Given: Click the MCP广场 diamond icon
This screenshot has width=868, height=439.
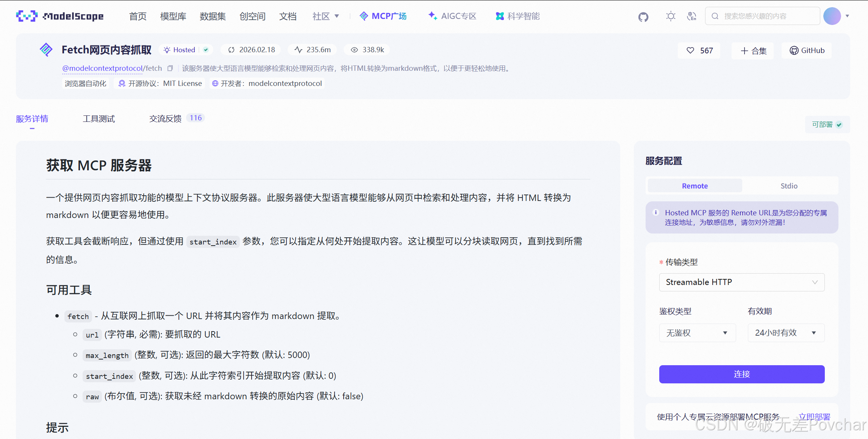Looking at the screenshot, I should [x=363, y=16].
